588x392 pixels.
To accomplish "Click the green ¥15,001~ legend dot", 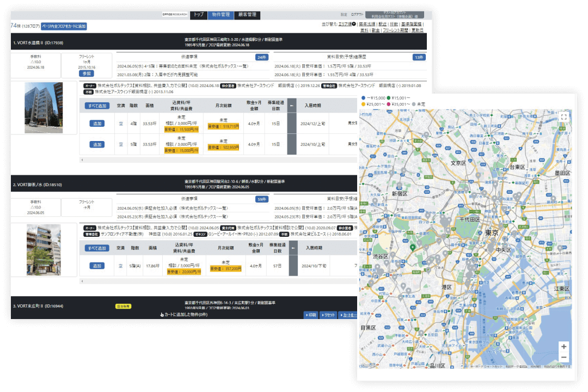I will tap(389, 98).
